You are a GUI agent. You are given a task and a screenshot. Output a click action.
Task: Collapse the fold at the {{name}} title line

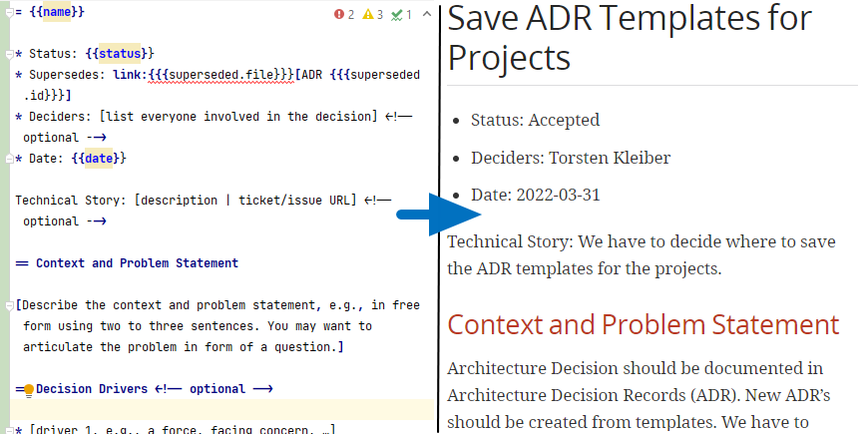pos(9,13)
